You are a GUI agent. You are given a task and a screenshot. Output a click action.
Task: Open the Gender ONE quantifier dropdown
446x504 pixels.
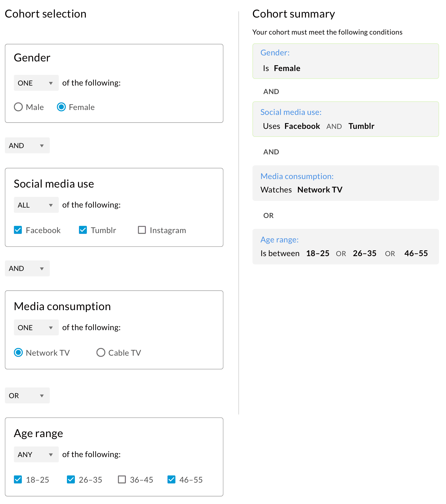pos(36,83)
